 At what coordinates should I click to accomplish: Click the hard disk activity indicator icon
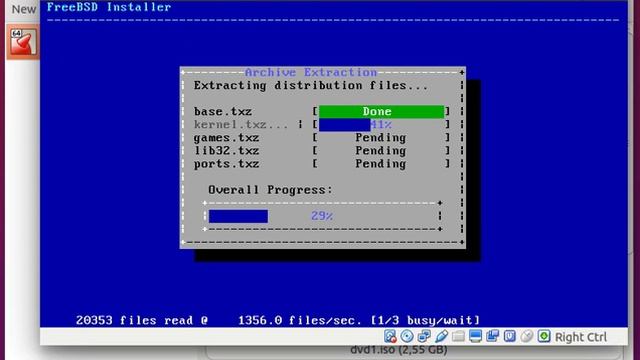[x=390, y=336]
